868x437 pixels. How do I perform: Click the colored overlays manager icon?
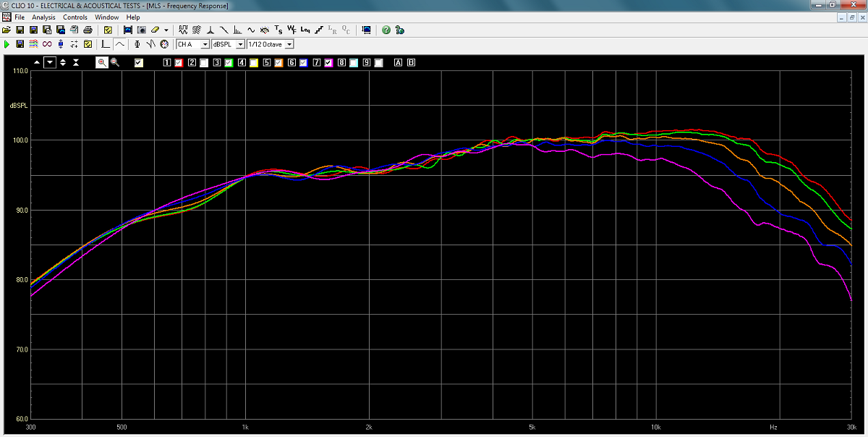pyautogui.click(x=33, y=44)
